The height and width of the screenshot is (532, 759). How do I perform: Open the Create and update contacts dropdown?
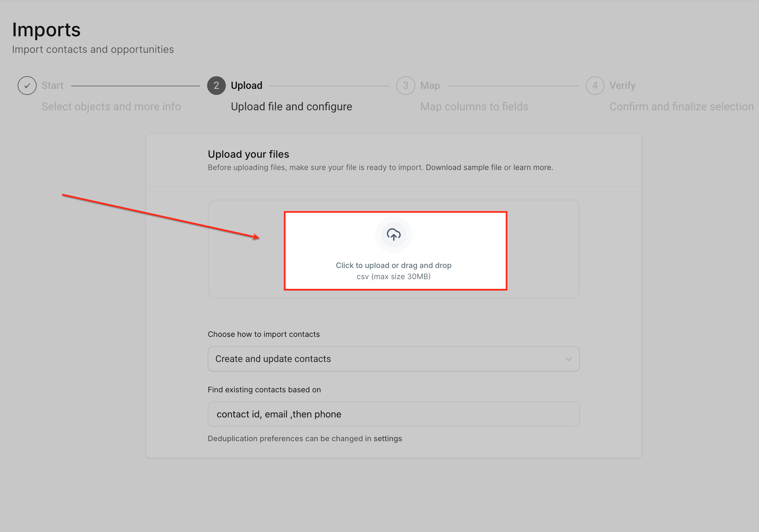pyautogui.click(x=393, y=359)
